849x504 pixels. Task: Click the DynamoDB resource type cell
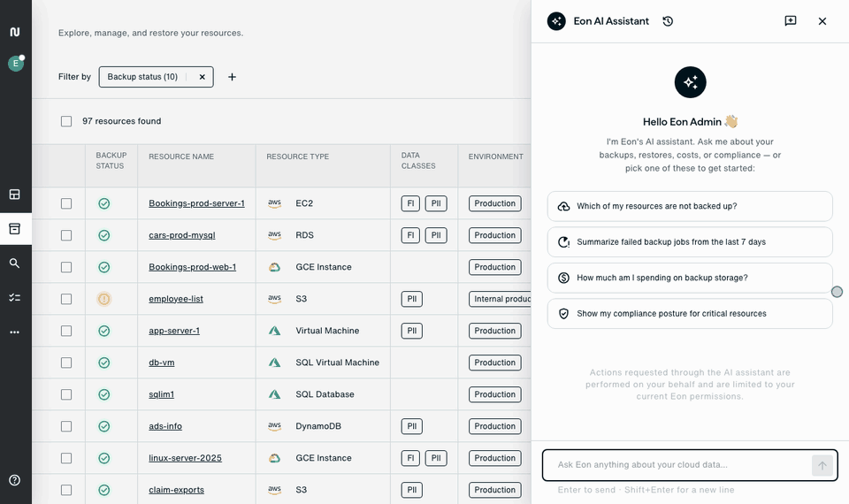(x=318, y=426)
